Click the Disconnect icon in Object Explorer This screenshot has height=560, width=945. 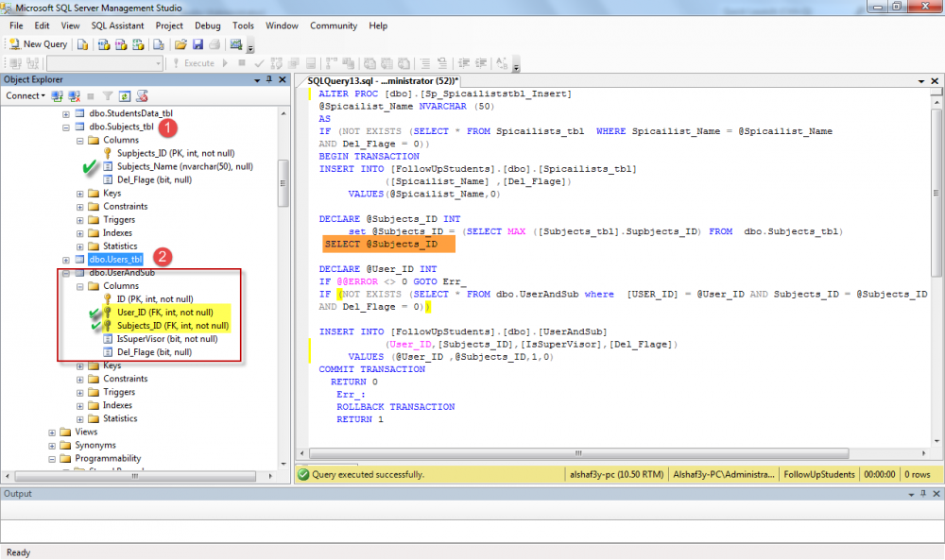click(x=74, y=95)
